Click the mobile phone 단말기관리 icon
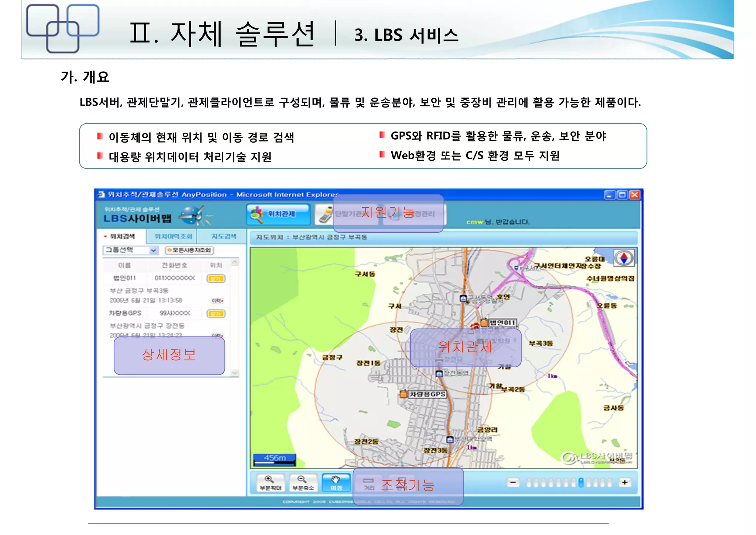Image resolution: width=756 pixels, height=535 pixels. (x=325, y=214)
